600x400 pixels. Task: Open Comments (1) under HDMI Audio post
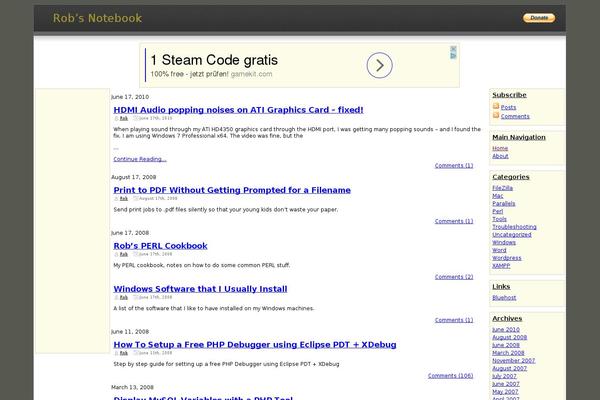(454, 166)
